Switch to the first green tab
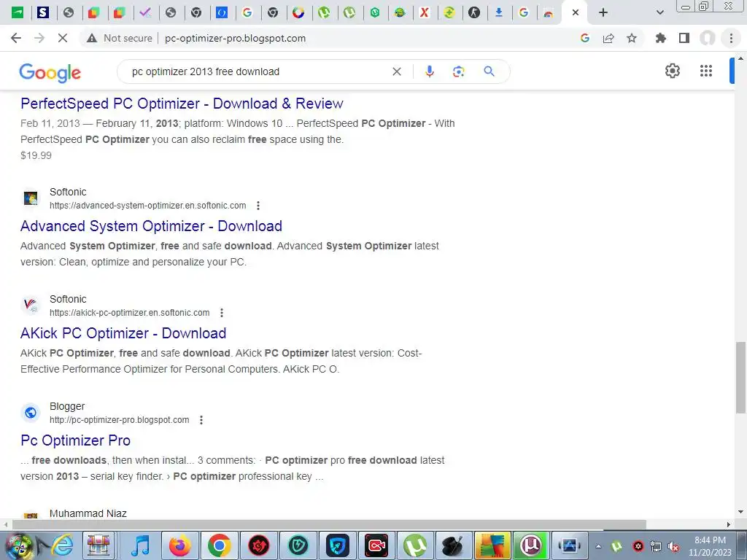Image resolution: width=747 pixels, height=560 pixels. pos(18,12)
